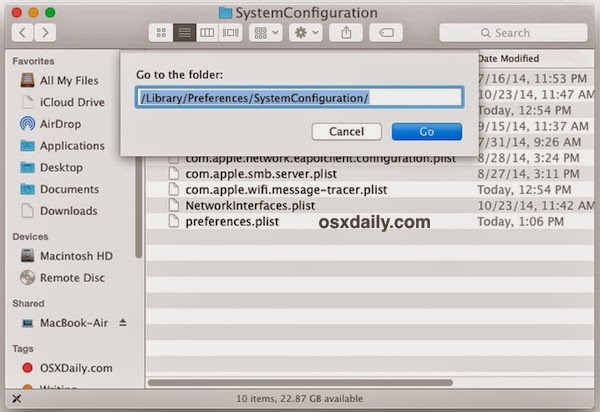The height and width of the screenshot is (412, 600).
Task: Click the Search field
Action: click(513, 33)
